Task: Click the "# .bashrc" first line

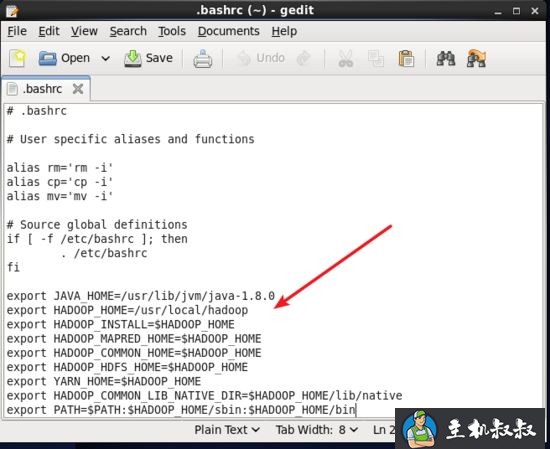Action: tap(37, 111)
